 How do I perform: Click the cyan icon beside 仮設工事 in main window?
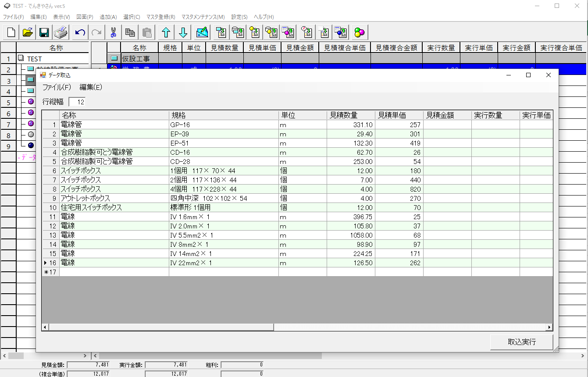(114, 58)
